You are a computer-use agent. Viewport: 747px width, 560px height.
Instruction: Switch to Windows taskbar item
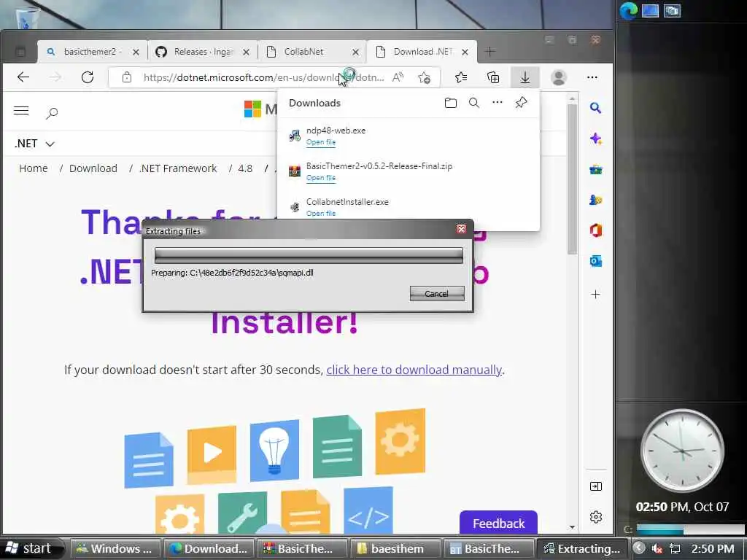point(115,548)
